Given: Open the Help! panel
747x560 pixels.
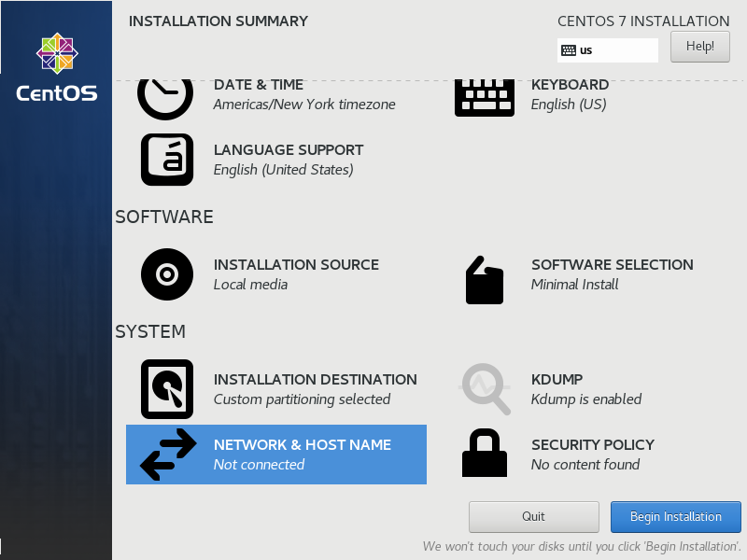Looking at the screenshot, I should [x=699, y=46].
